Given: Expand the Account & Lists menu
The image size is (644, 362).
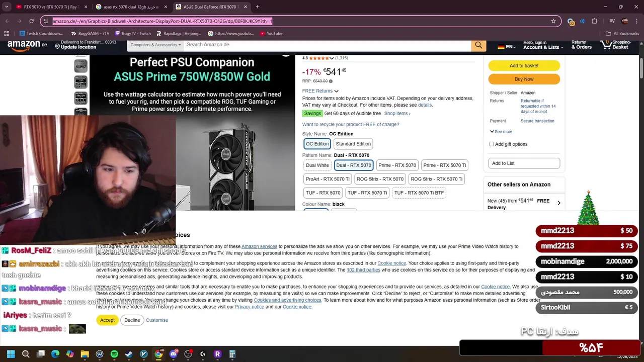Looking at the screenshot, I should pyautogui.click(x=543, y=45).
